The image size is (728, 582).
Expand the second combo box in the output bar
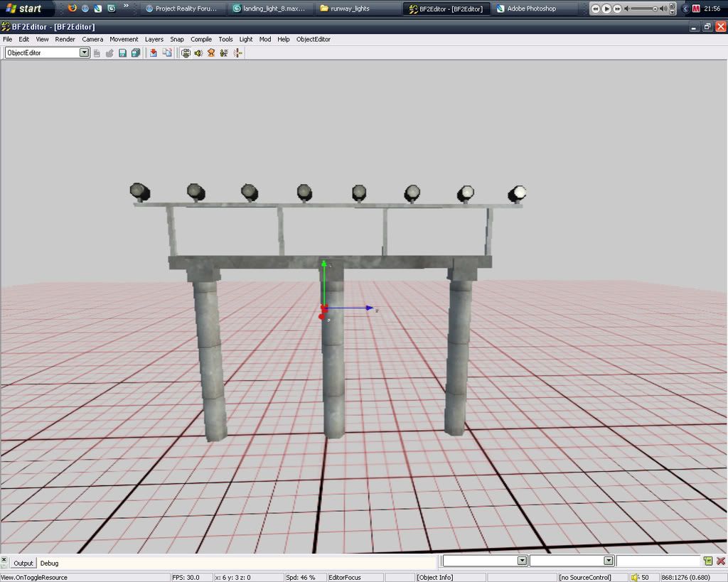609,561
